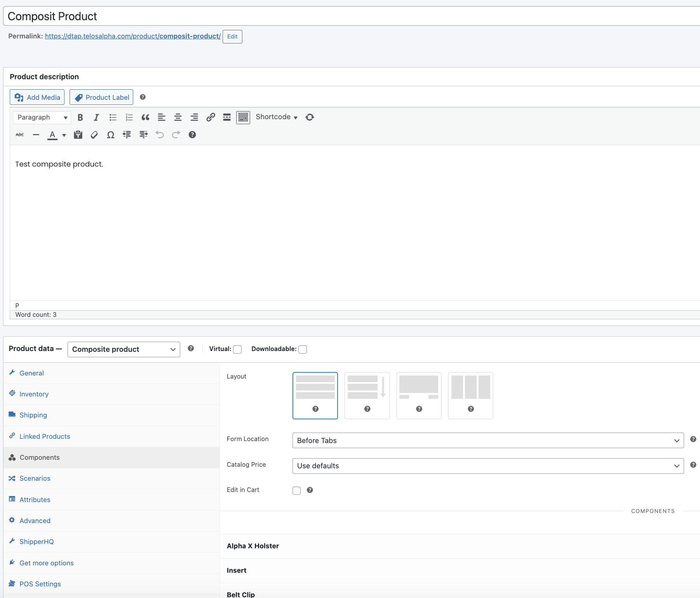
Task: Open the Shortcode dropdown
Action: (x=277, y=117)
